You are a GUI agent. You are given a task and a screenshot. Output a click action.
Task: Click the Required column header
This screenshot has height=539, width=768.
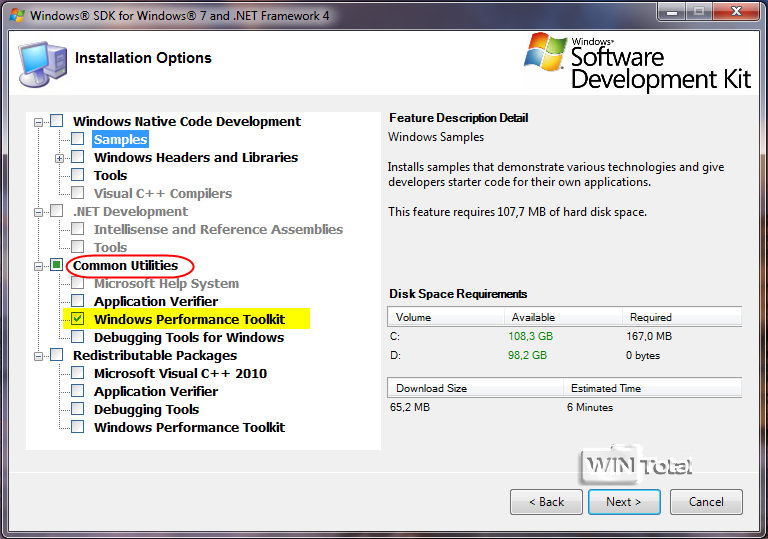click(x=682, y=317)
